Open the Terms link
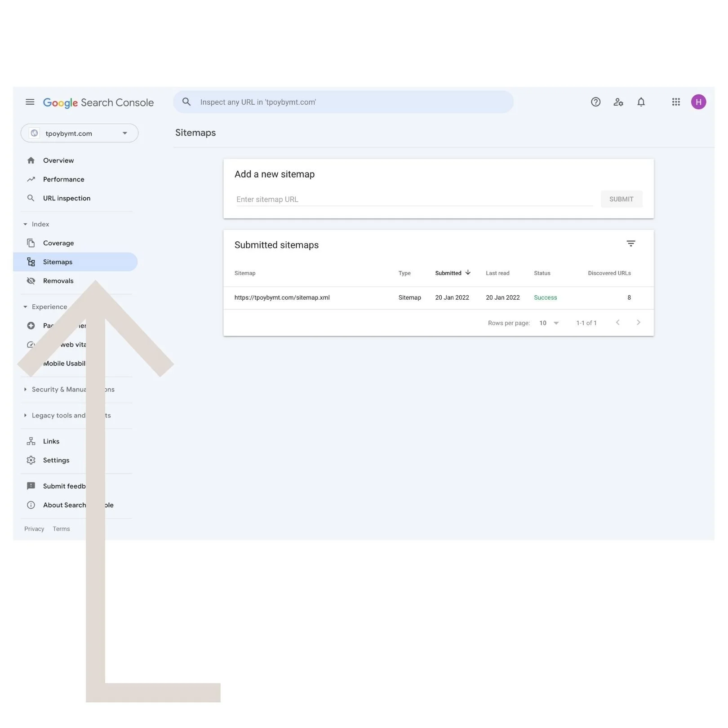Viewport: 728px width, 728px height. click(61, 529)
